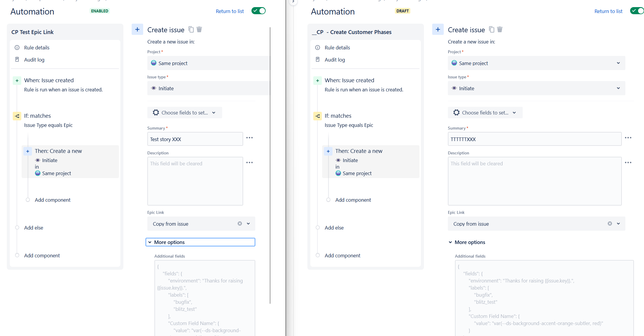The image size is (644, 336).
Task: Open Description field ellipsis options in left panel
Action: click(250, 162)
